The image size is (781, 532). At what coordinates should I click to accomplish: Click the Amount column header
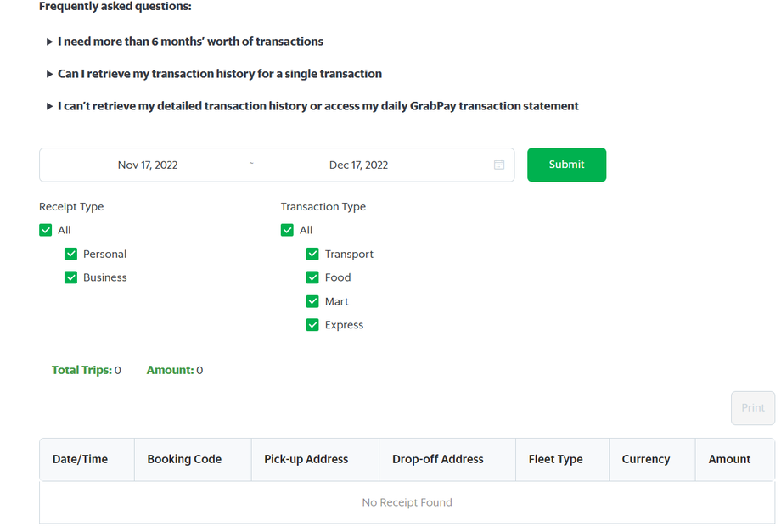(x=729, y=459)
